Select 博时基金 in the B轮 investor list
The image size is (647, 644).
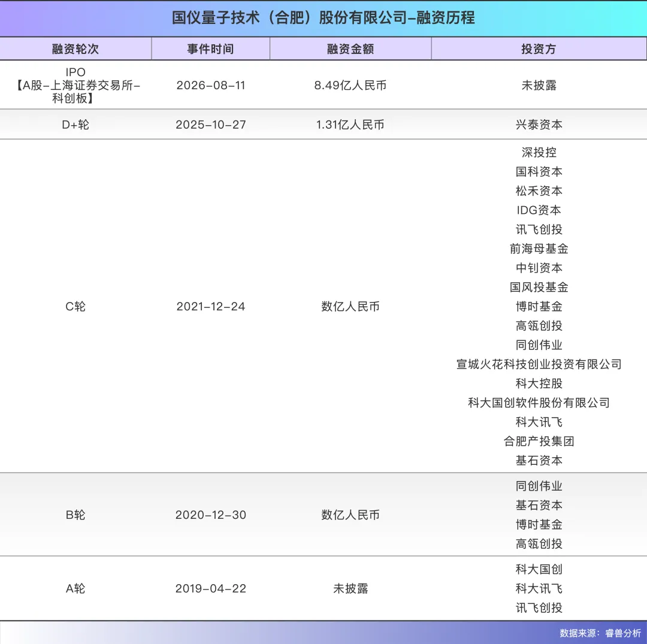[539, 524]
